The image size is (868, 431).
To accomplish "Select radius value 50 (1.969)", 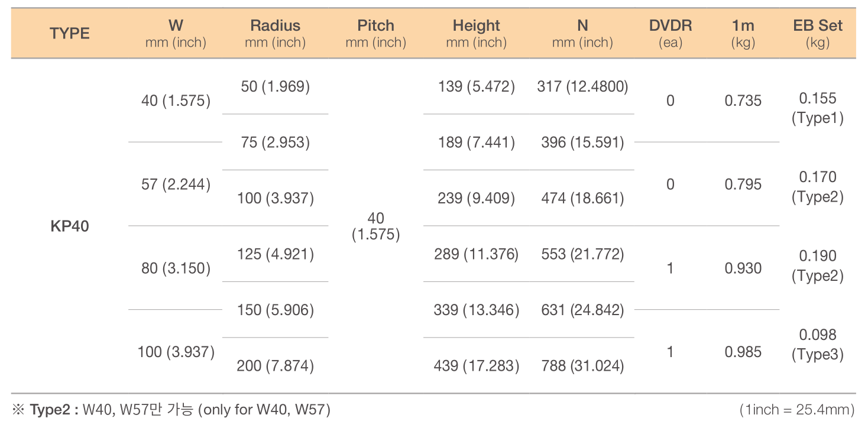I will (x=276, y=86).
